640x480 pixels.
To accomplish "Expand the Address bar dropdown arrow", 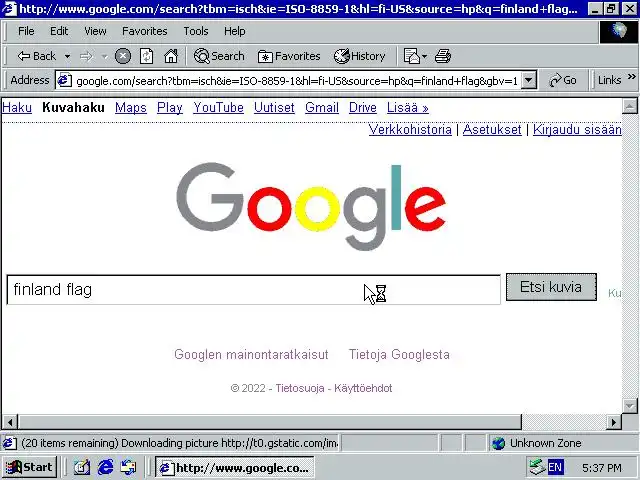I will [529, 80].
